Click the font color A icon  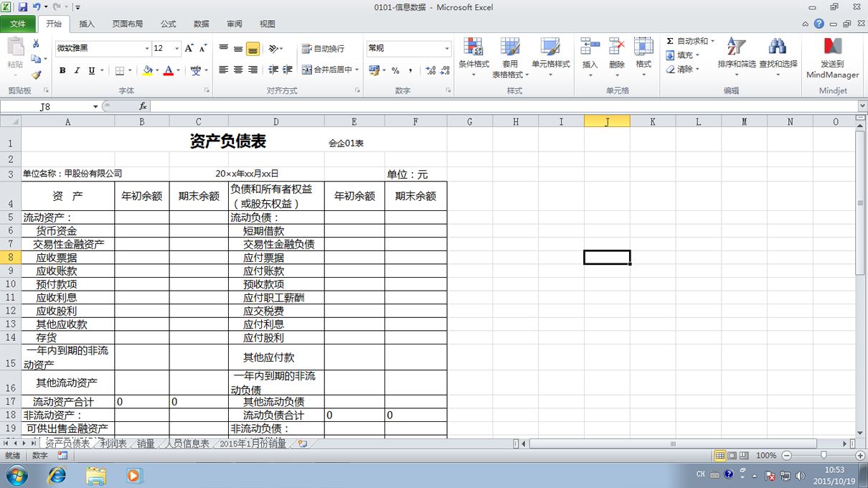pyautogui.click(x=169, y=70)
